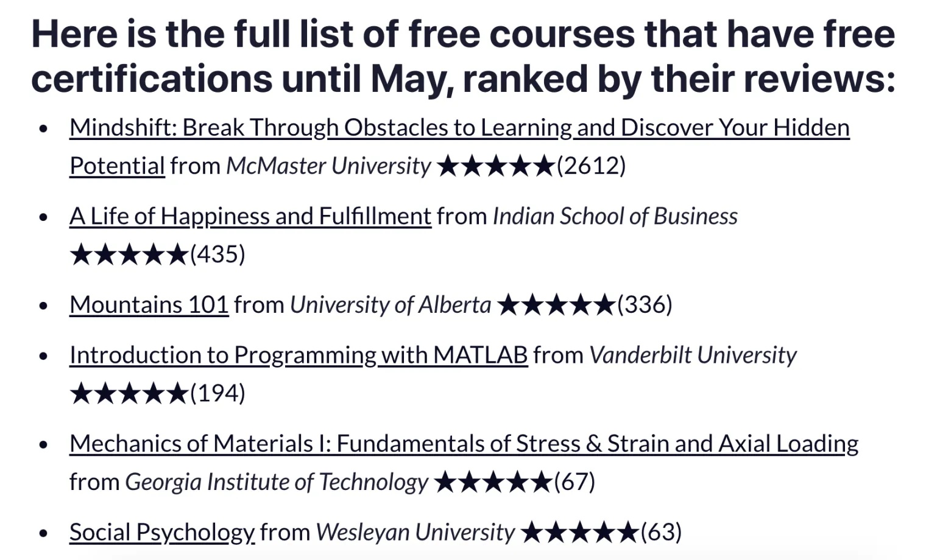Click the (2612) review count
The height and width of the screenshot is (560, 926).
click(x=591, y=166)
